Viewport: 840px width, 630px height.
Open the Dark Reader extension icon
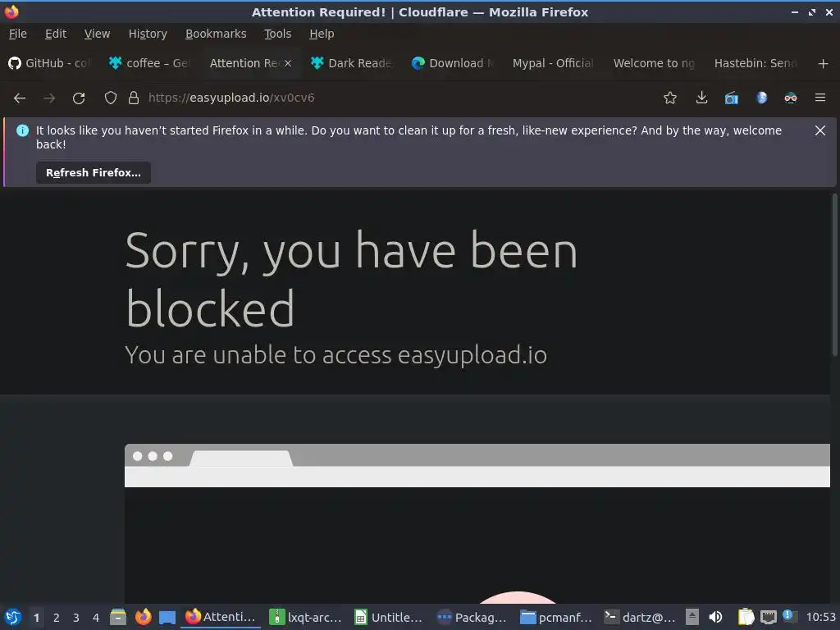click(791, 98)
